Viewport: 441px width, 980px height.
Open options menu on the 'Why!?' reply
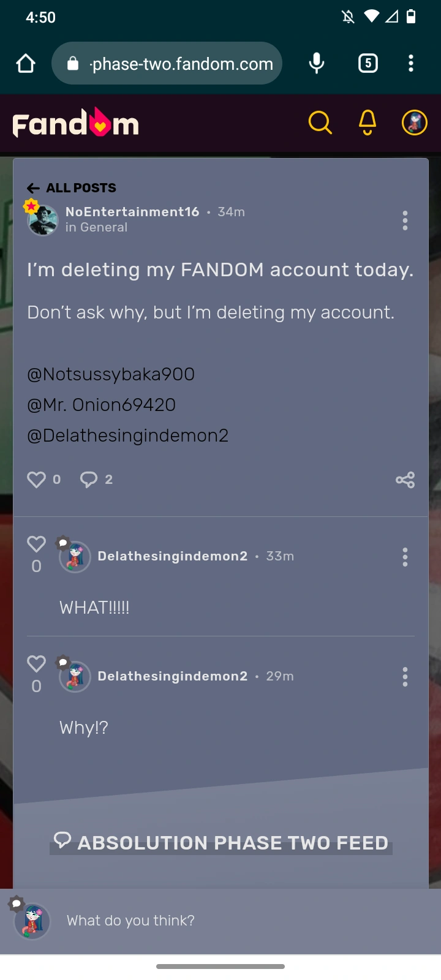[x=405, y=676]
